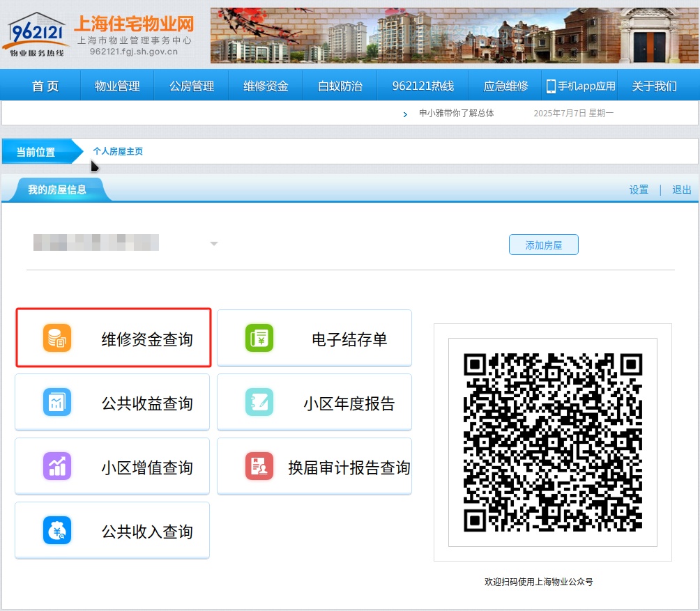Click the 申小雅带你了解总体 news ticker link

456,113
